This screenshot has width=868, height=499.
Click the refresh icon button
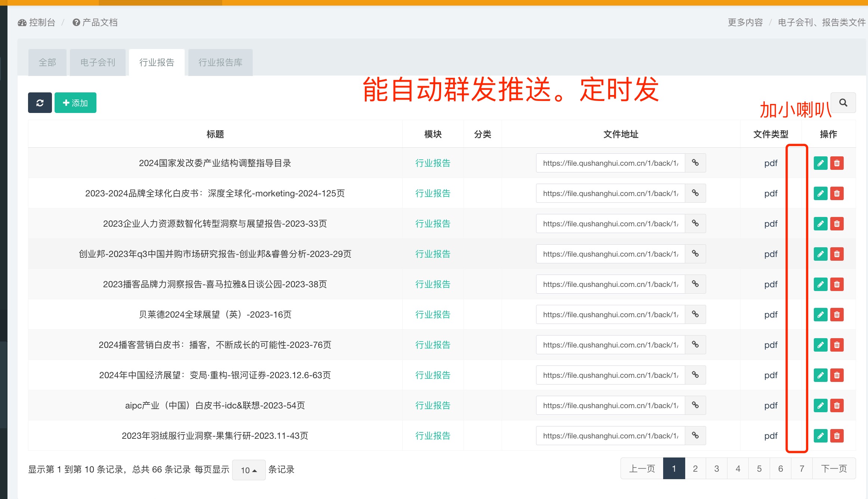tap(40, 103)
